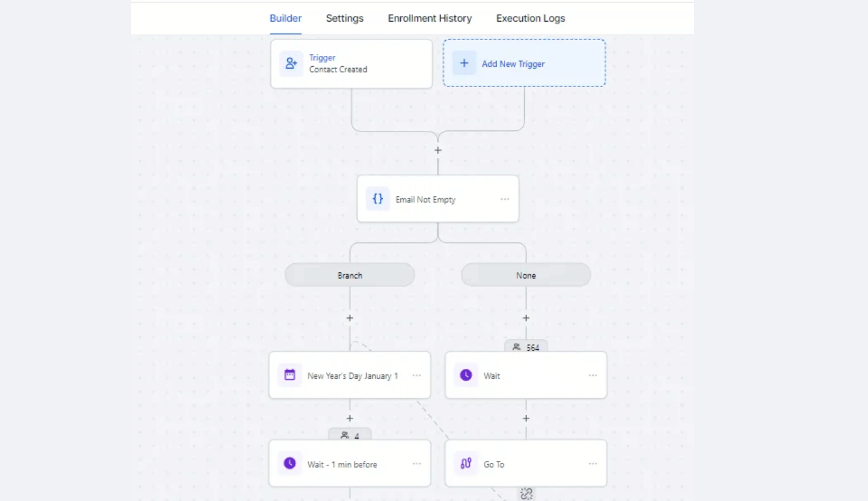Switch to the Settings tab
868x501 pixels.
tap(344, 18)
